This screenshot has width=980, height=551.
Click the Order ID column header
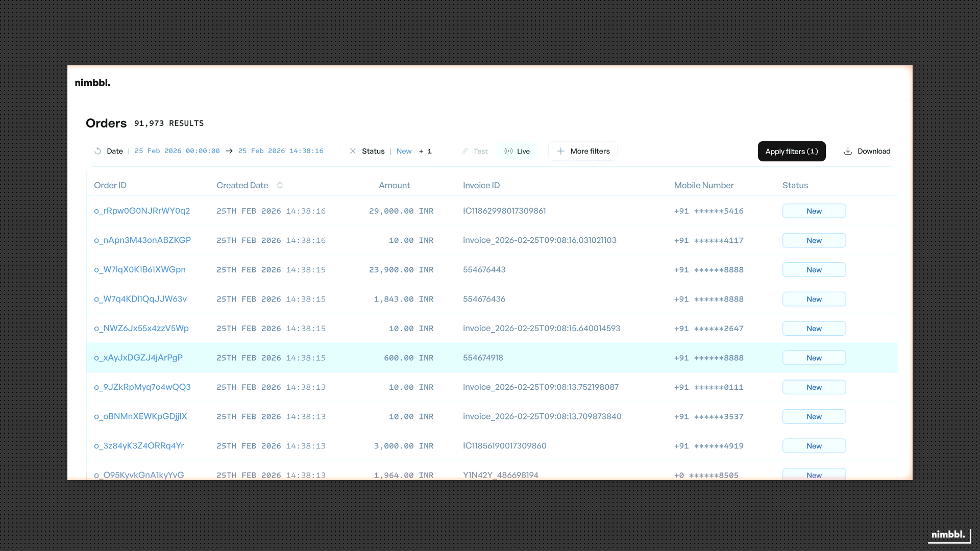coord(110,185)
